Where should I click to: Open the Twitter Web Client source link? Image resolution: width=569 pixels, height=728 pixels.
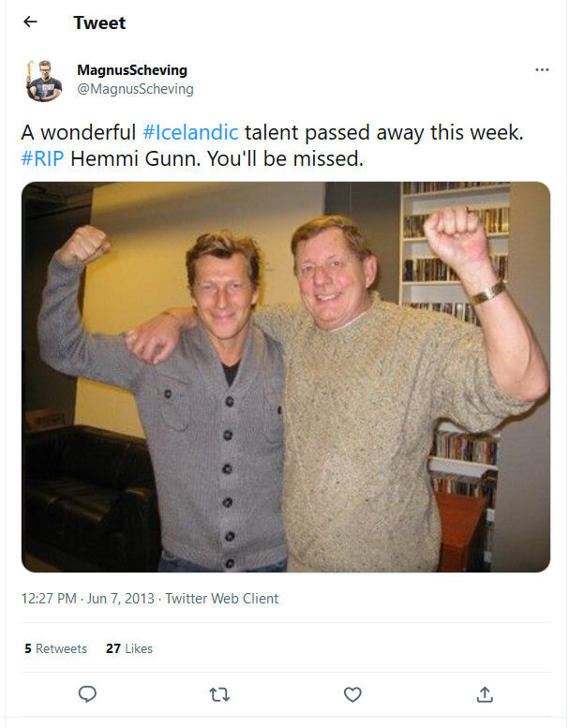[222, 598]
